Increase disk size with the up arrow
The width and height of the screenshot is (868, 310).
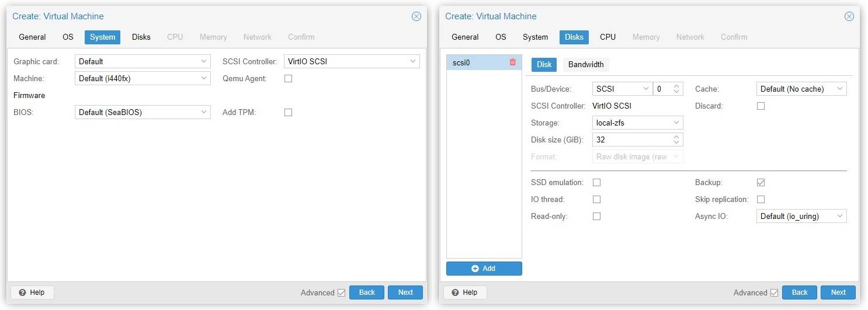point(676,137)
